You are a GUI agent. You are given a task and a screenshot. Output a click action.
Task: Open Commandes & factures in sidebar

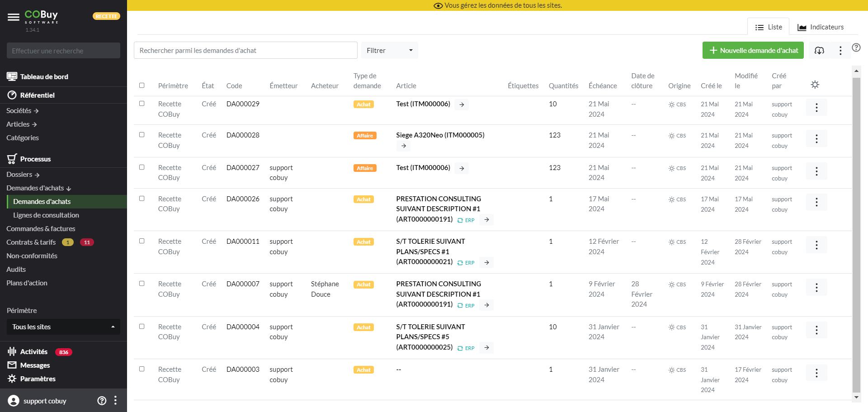[x=41, y=229]
